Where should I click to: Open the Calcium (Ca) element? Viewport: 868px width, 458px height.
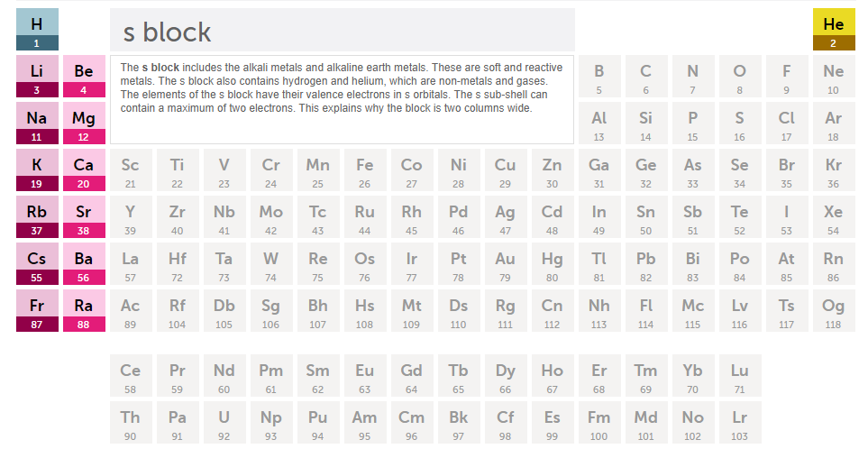point(84,170)
